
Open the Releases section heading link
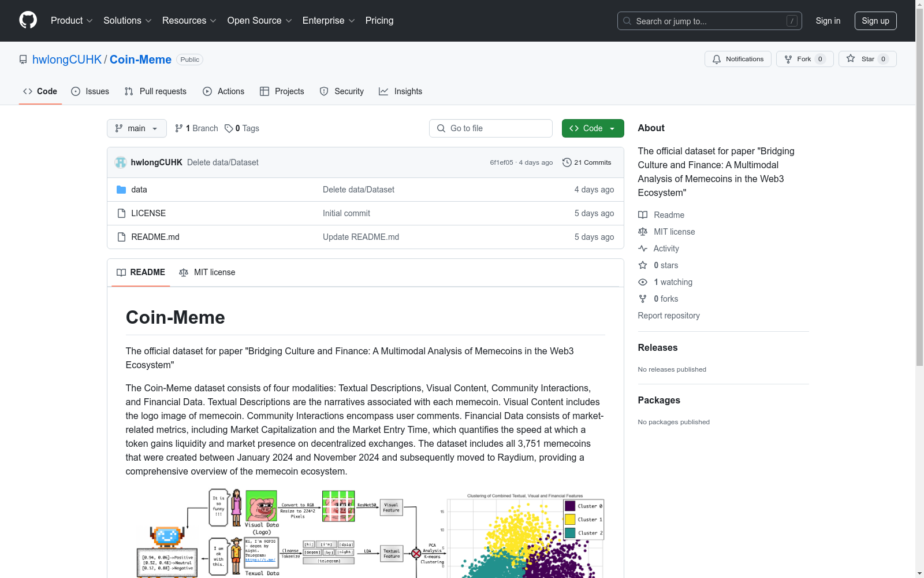point(658,348)
